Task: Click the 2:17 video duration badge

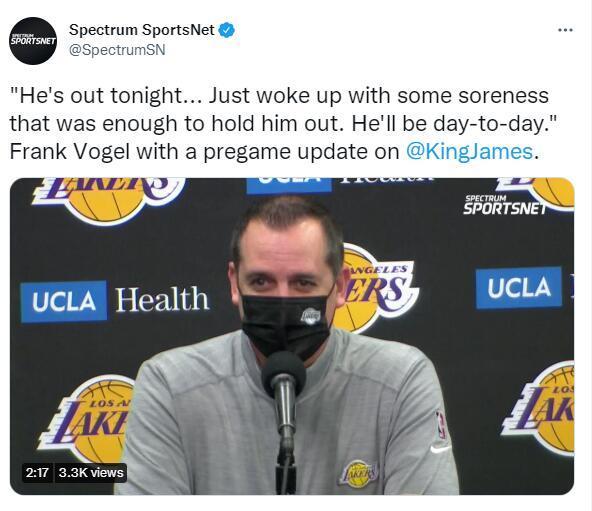Action: tap(37, 473)
